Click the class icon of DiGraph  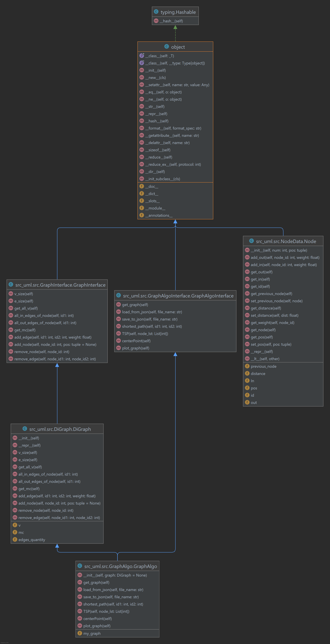coord(25,429)
